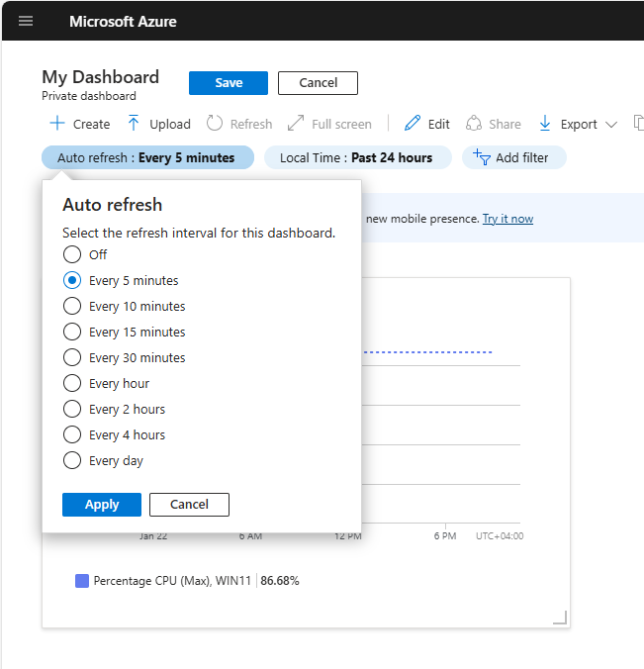The width and height of the screenshot is (644, 669).
Task: Choose the Every hour refresh interval
Action: point(72,383)
